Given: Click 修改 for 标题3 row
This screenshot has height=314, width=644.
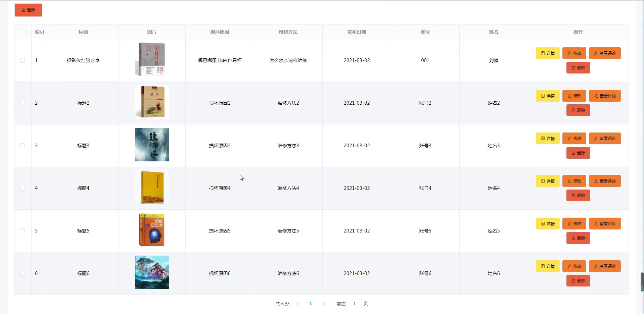Looking at the screenshot, I should click(x=574, y=139).
